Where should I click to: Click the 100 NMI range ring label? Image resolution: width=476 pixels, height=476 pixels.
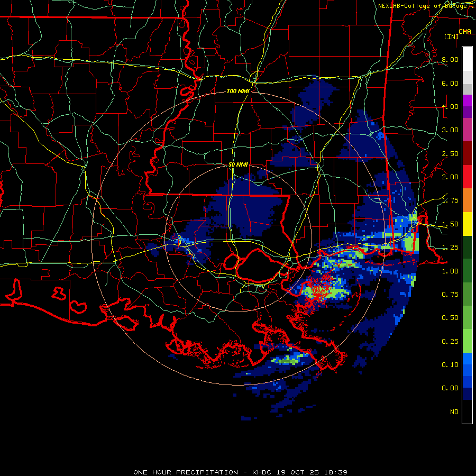[x=238, y=91]
